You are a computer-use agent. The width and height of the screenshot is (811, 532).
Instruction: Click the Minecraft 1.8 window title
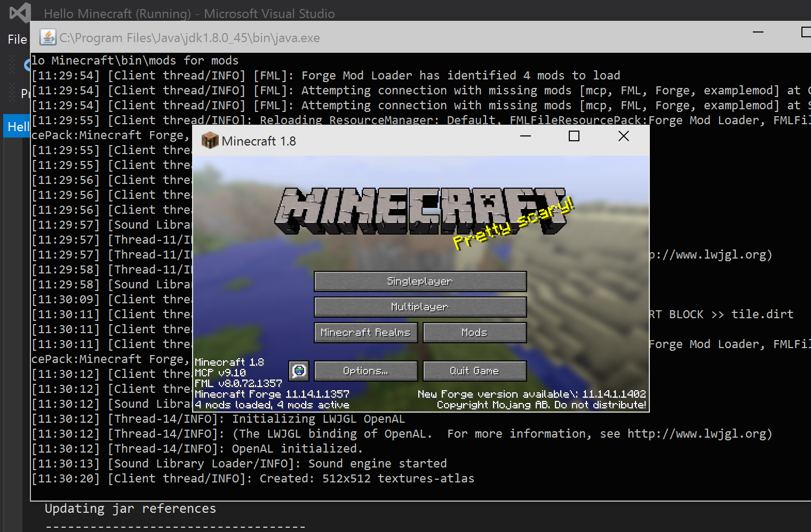[x=259, y=141]
